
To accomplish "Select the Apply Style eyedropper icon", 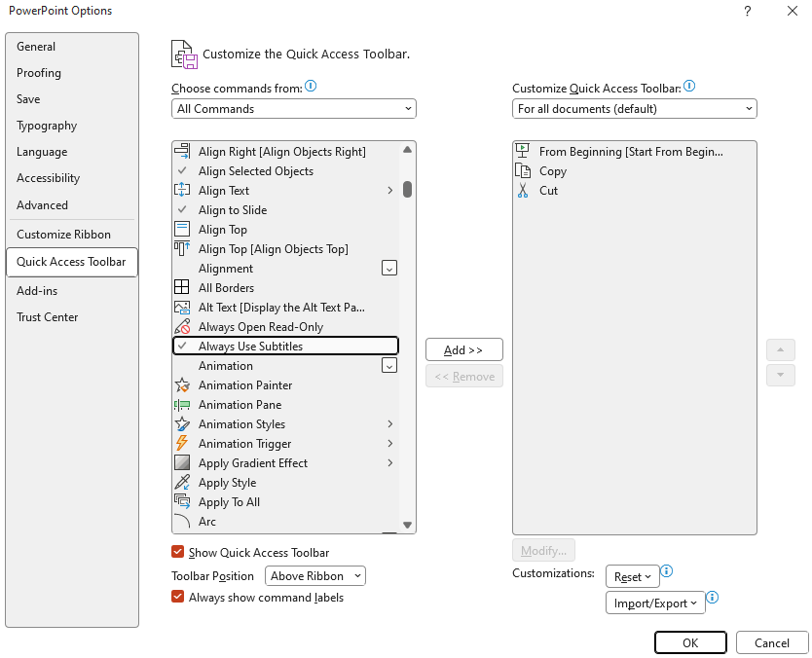I will pos(182,483).
